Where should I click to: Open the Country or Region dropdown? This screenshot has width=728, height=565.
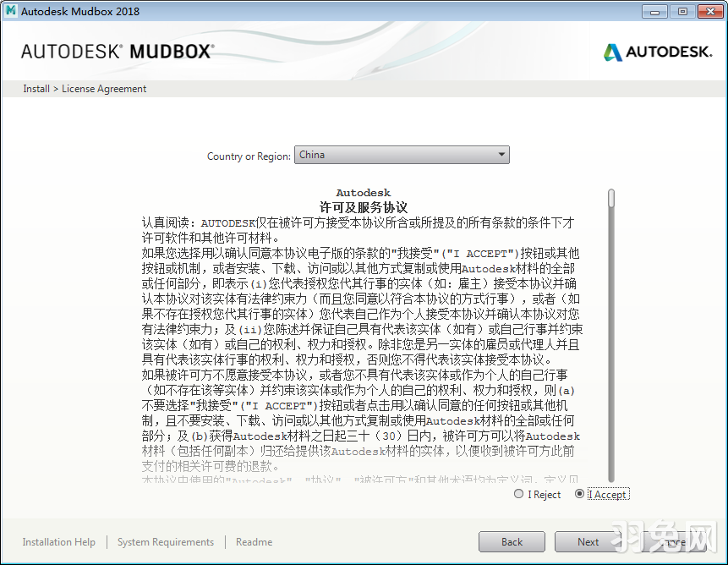coord(402,155)
